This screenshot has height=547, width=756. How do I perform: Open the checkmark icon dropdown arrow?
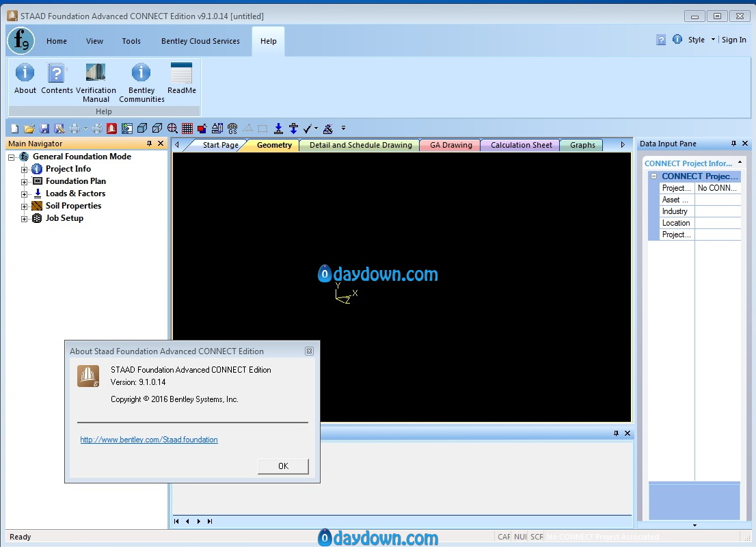316,129
